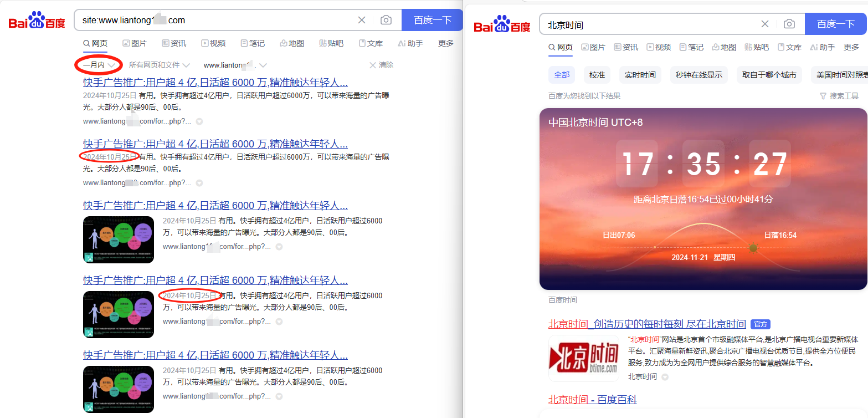868x418 pixels.
Task: Click the Baidu logo in the right window
Action: [x=502, y=24]
